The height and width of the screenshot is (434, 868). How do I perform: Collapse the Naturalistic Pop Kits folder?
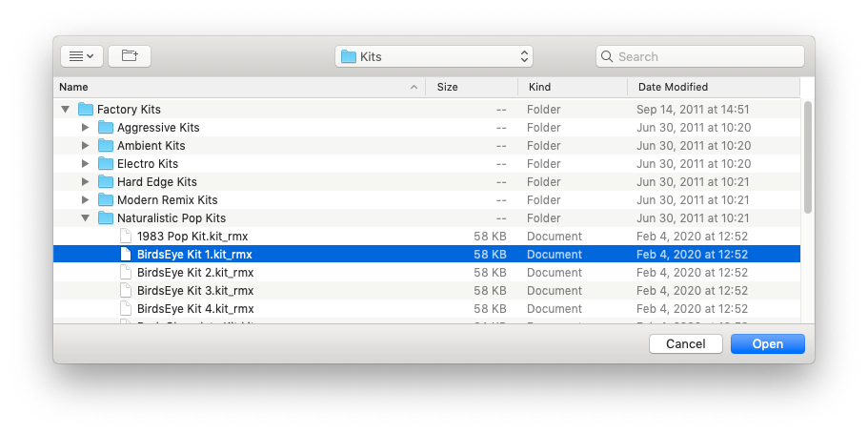click(85, 218)
